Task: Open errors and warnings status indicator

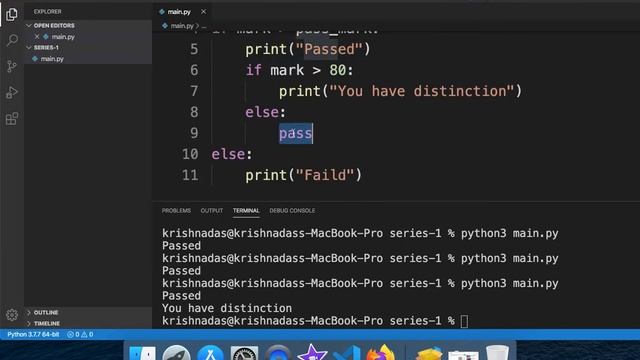Action: click(80, 334)
